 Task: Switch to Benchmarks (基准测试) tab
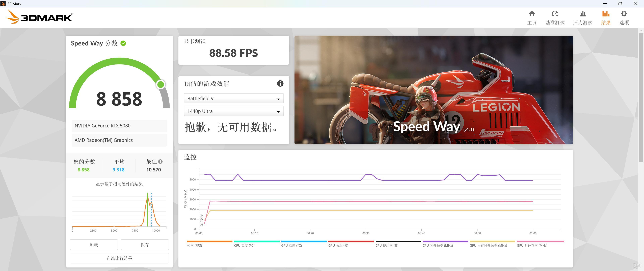pos(555,18)
